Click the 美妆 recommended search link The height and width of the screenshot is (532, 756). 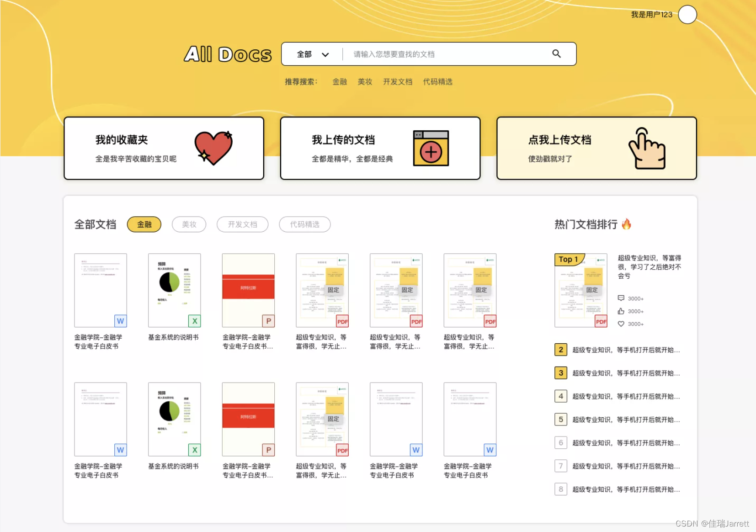click(x=365, y=81)
